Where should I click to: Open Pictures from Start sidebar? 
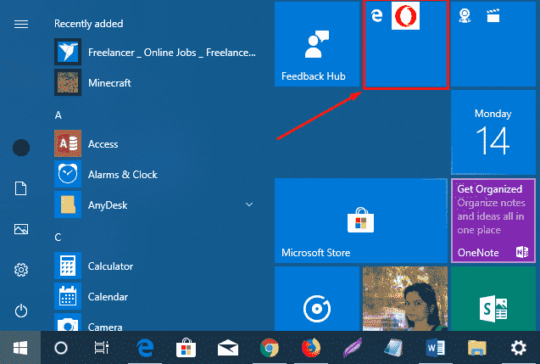21,229
